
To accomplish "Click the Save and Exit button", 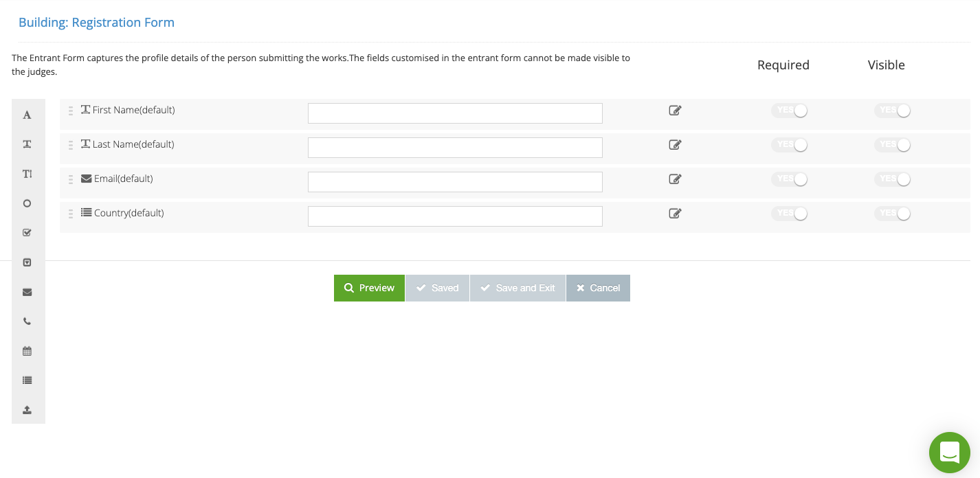I will tap(517, 288).
